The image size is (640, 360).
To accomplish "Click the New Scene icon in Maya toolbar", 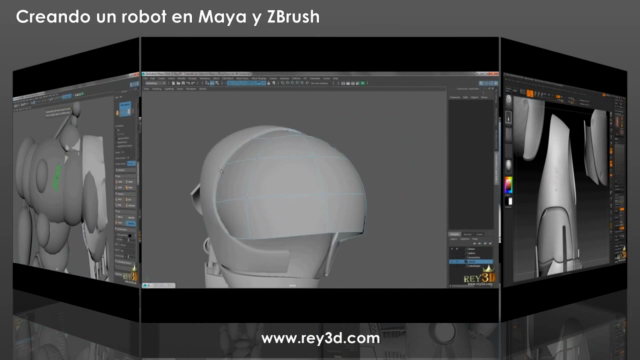I will click(173, 83).
